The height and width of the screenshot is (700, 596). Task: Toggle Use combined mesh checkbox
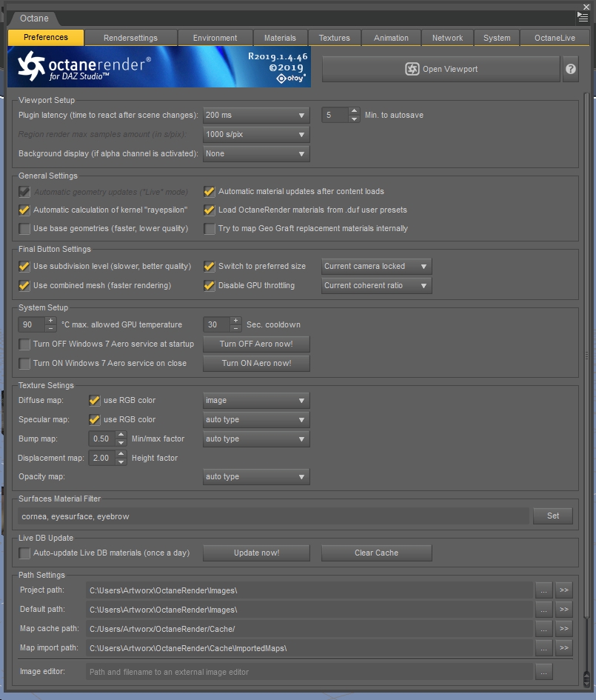tap(24, 286)
